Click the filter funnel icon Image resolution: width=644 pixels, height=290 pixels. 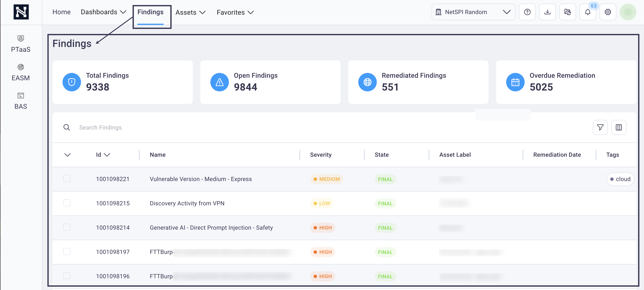point(600,127)
